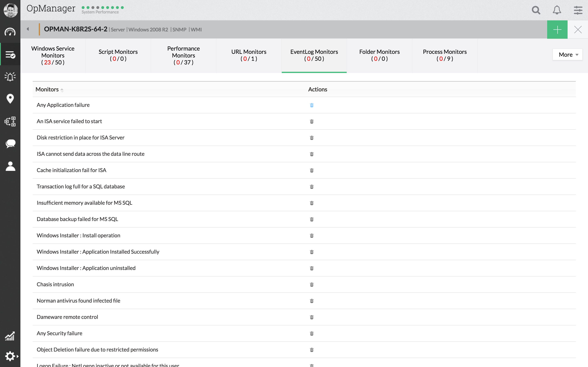
Task: Click the green plus button to add monitor
Action: [x=557, y=29]
